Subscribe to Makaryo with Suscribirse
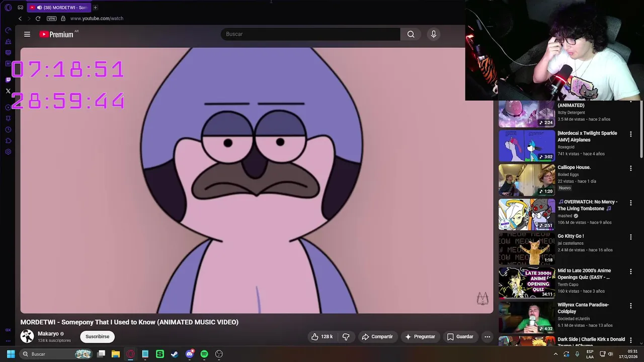This screenshot has height=362, width=644. pos(97,337)
